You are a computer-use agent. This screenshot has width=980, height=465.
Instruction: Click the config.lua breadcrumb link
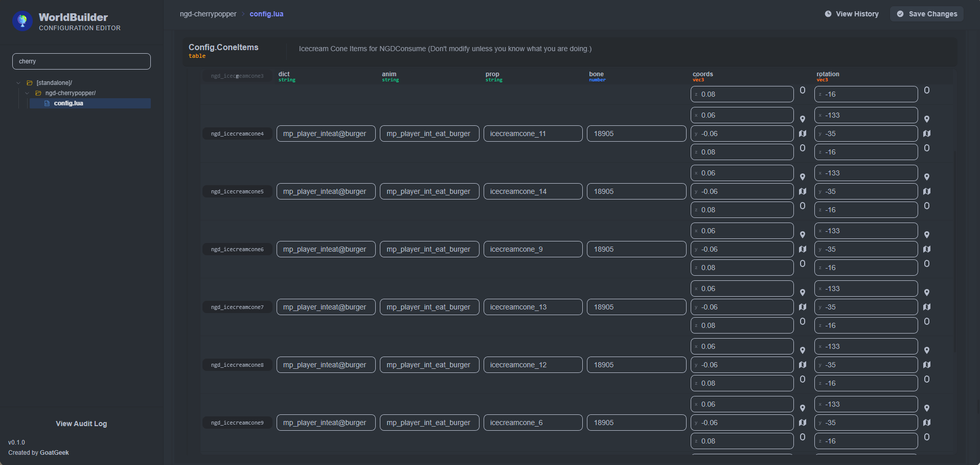266,14
